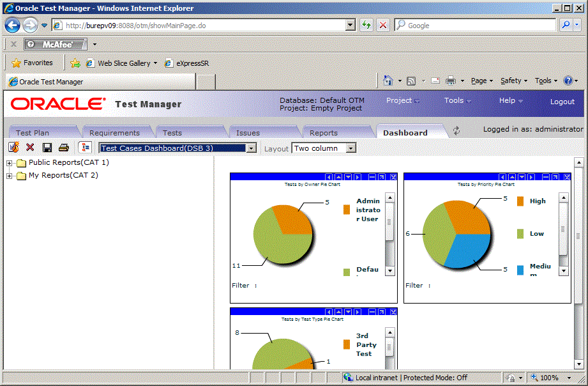Click the IE stop loading red X

(x=383, y=25)
